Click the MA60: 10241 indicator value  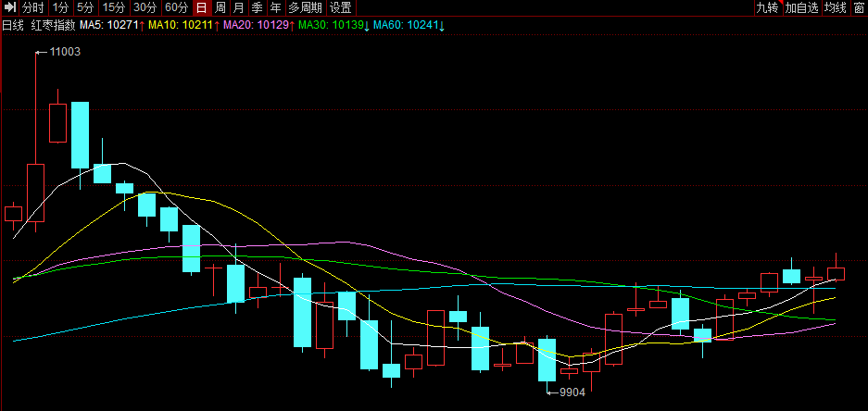point(409,25)
